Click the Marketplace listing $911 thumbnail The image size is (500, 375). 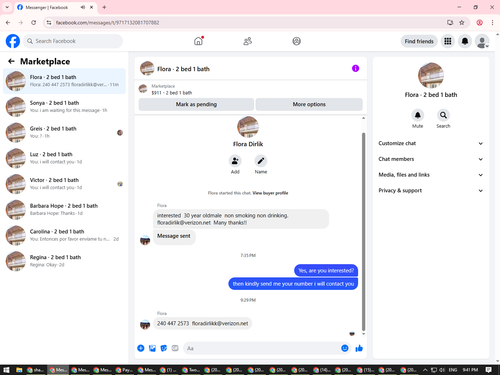click(x=143, y=89)
